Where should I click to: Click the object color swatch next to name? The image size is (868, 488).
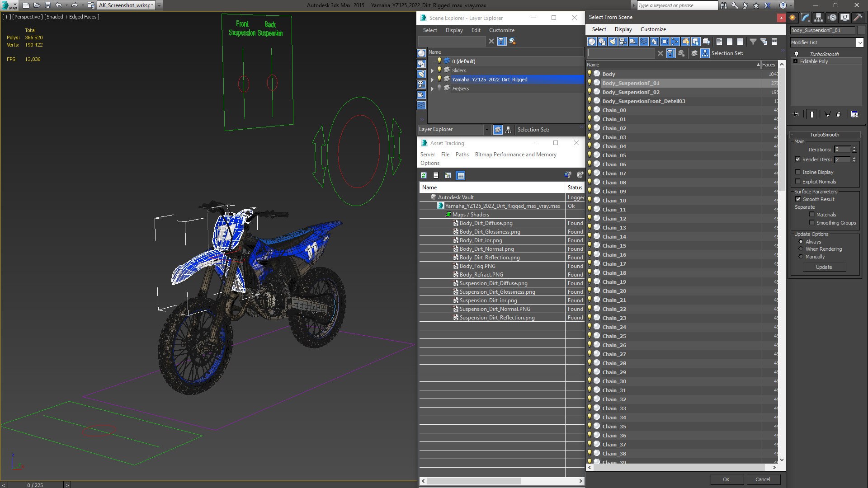tap(861, 30)
